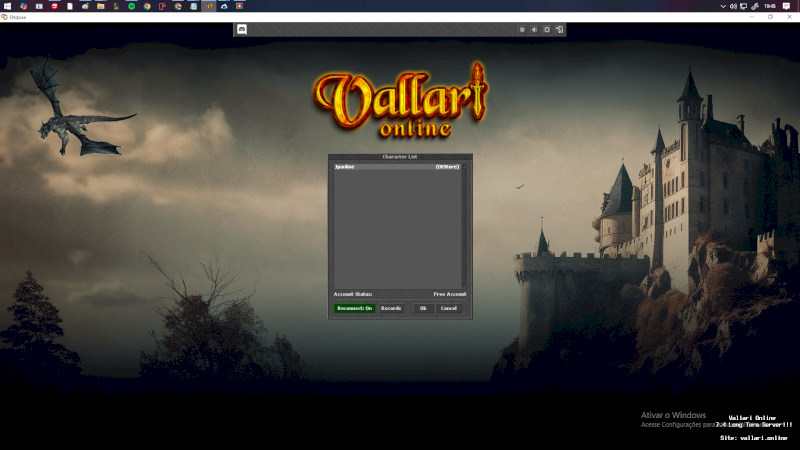
Task: Select the character row marked (OtStore)
Action: [x=397, y=167]
